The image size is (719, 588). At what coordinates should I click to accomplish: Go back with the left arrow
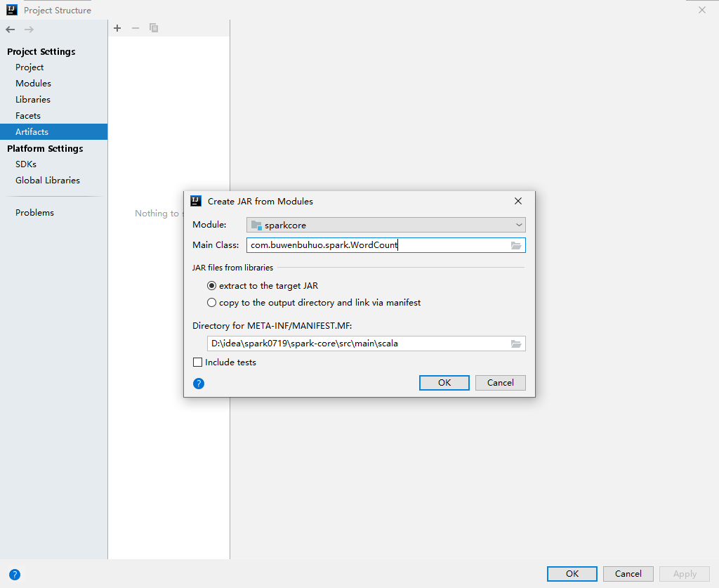11,30
